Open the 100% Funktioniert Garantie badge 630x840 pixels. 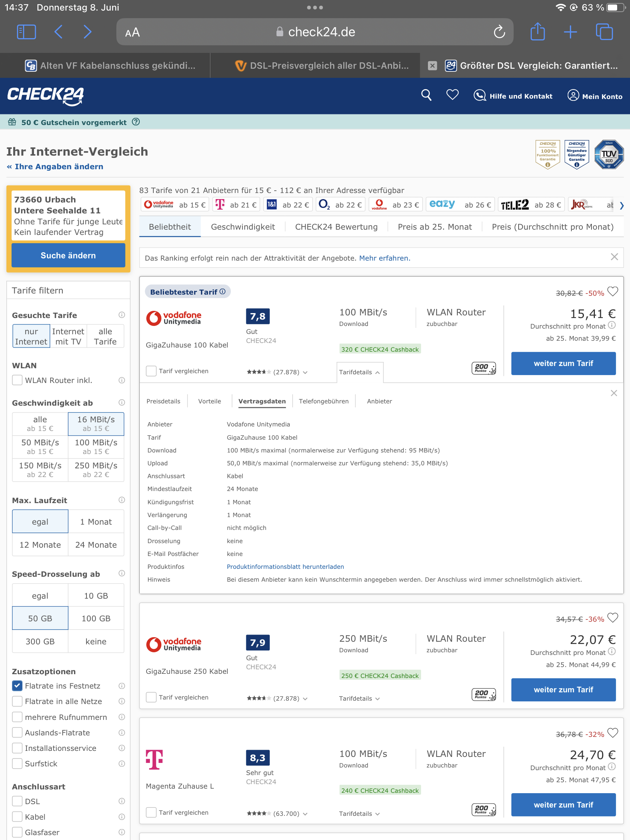click(x=547, y=154)
